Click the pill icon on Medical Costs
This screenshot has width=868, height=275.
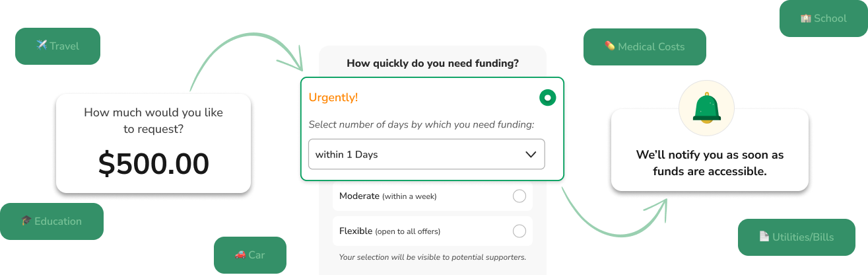pyautogui.click(x=610, y=46)
